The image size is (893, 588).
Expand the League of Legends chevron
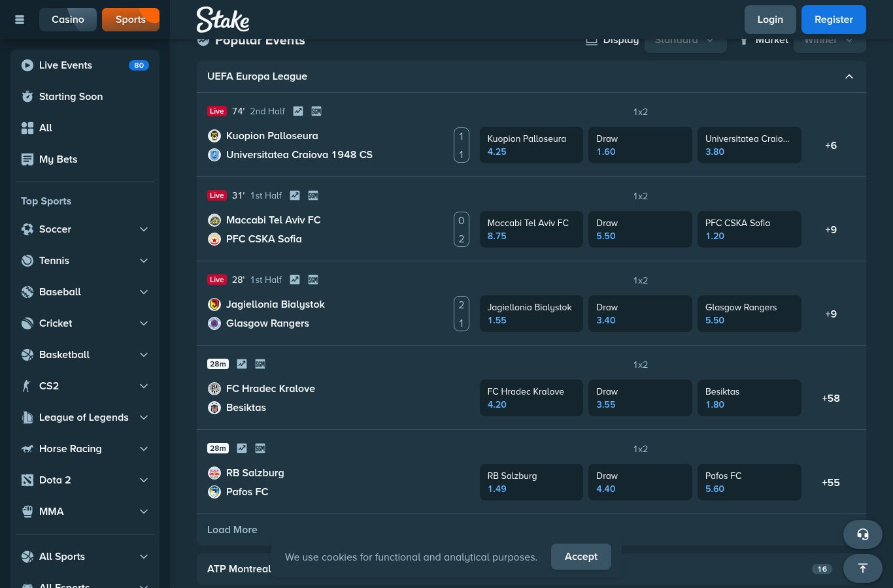(144, 417)
